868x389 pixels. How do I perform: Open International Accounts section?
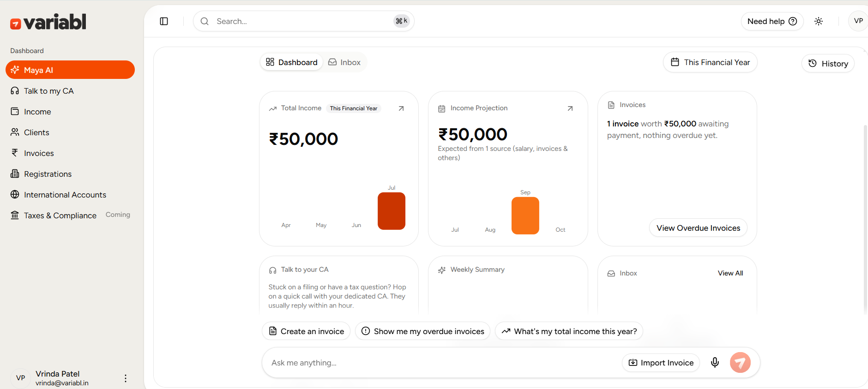70,195
